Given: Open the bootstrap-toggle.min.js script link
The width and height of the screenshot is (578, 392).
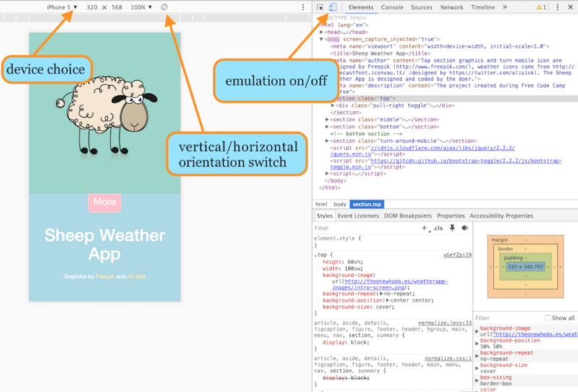Looking at the screenshot, I should pos(446,164).
